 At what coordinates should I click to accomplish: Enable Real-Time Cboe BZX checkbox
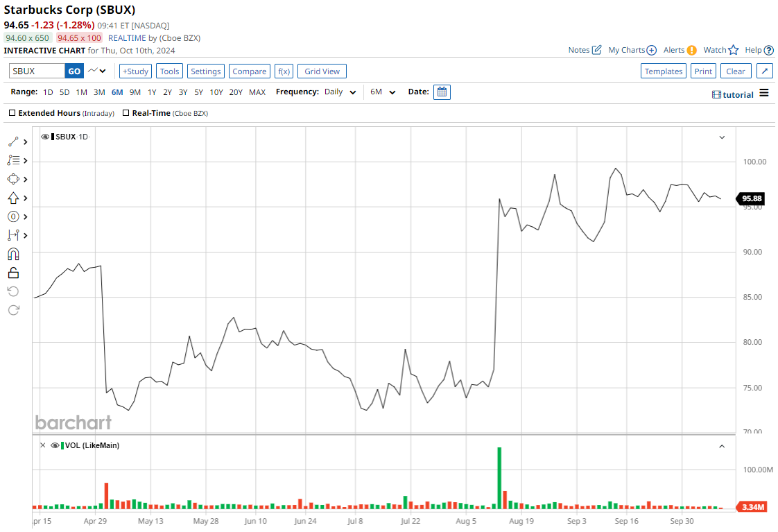126,112
